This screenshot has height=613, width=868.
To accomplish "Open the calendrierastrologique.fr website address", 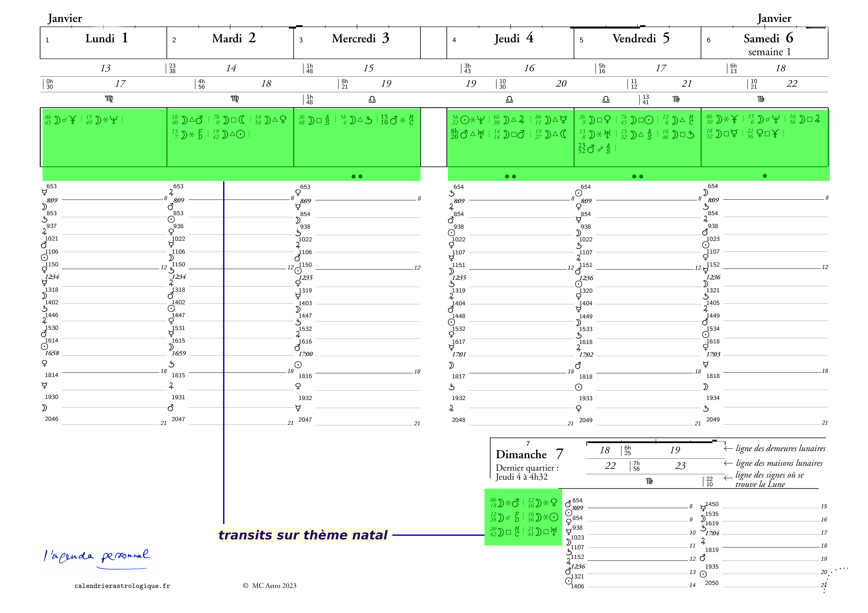I will [x=122, y=586].
